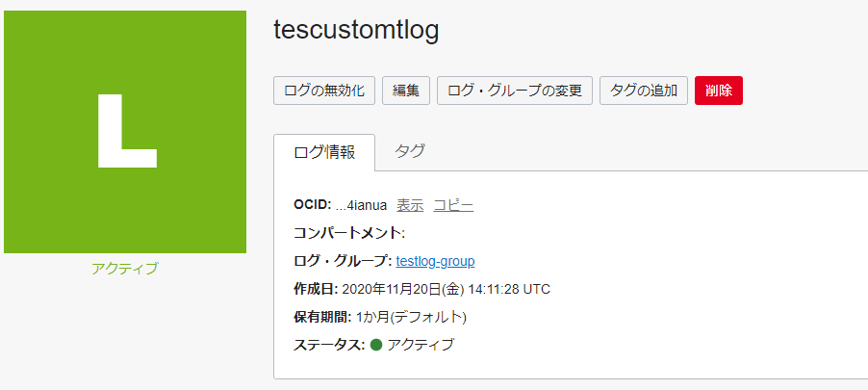Click the truncated OCID value ...4ianua
This screenshot has width=868, height=390.
(361, 205)
